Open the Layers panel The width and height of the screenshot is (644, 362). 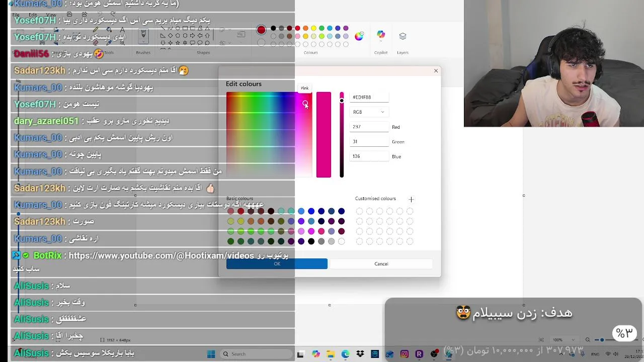point(403,36)
